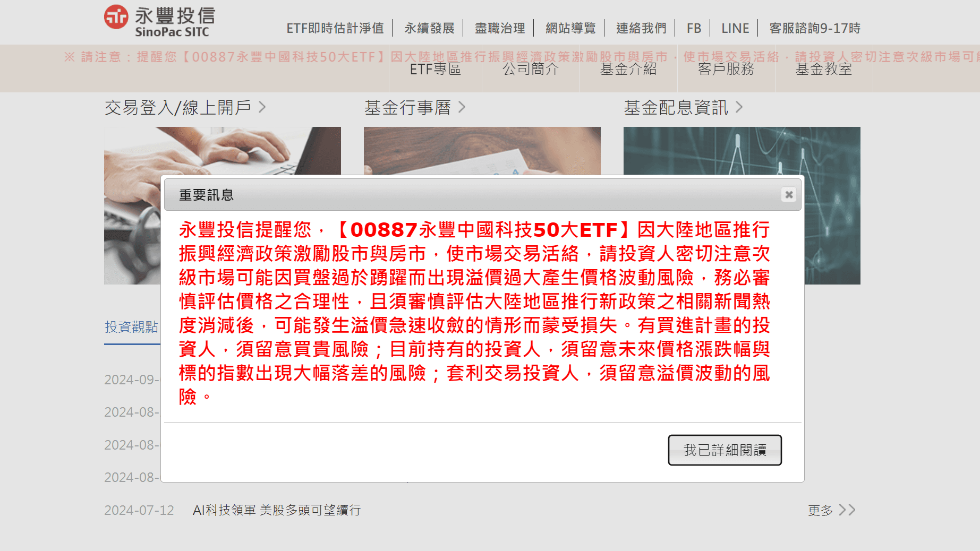Close the 重要訊息 dialog with X
This screenshot has width=980, height=551.
(x=789, y=195)
